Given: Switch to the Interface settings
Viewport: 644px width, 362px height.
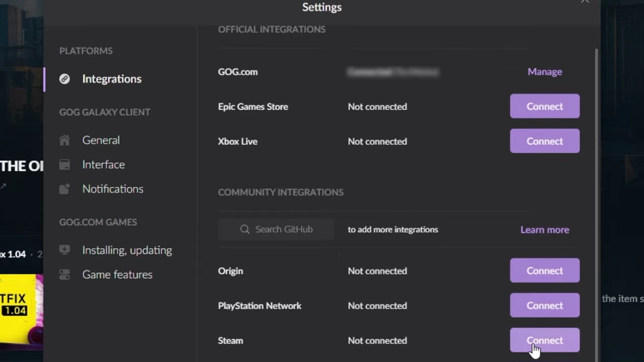Looking at the screenshot, I should tap(104, 164).
